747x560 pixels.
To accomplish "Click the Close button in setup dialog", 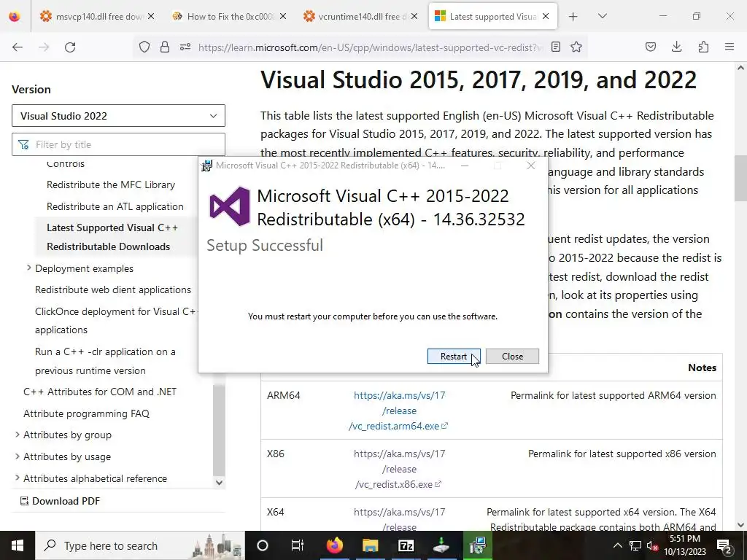I will [512, 356].
